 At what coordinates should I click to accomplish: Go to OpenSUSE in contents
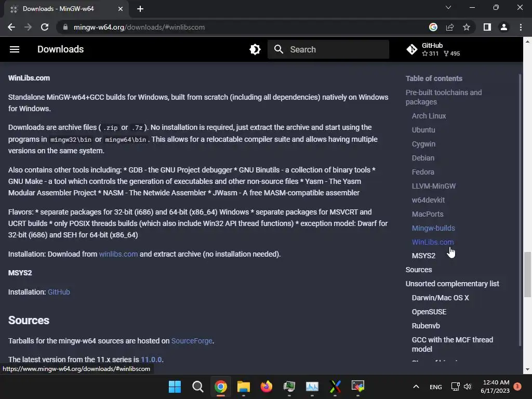429,312
